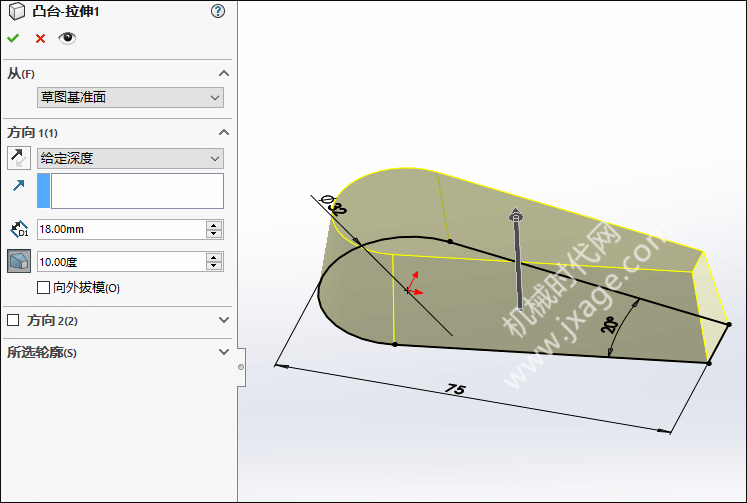Image resolution: width=747 pixels, height=503 pixels.
Task: Collapse the 方向 1(1) section
Action: coord(224,132)
